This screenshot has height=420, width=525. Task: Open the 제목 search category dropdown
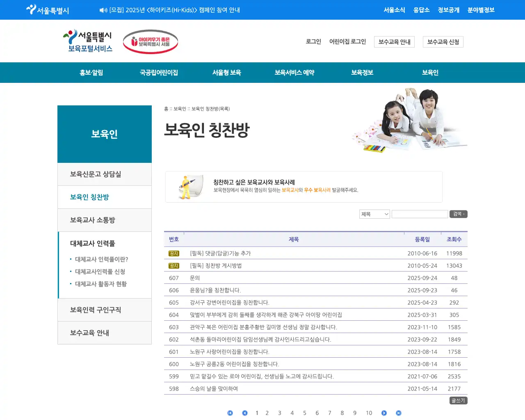click(374, 214)
